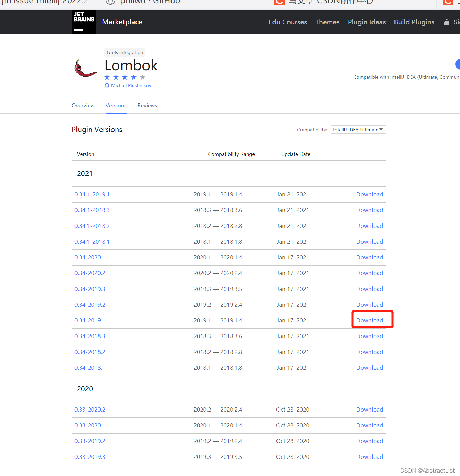
Task: Download version 0.34-2018.1
Action: tap(369, 368)
